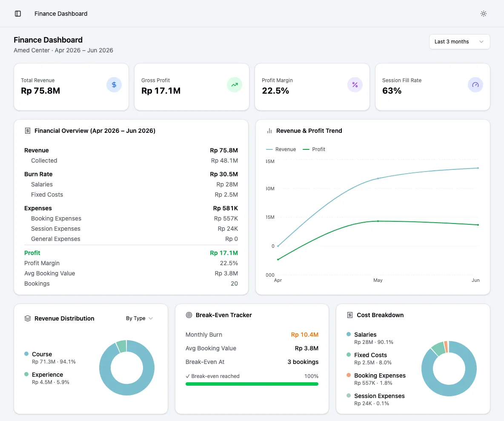The image size is (504, 421).
Task: Click the Jun data point on Profit line
Action: click(x=478, y=225)
